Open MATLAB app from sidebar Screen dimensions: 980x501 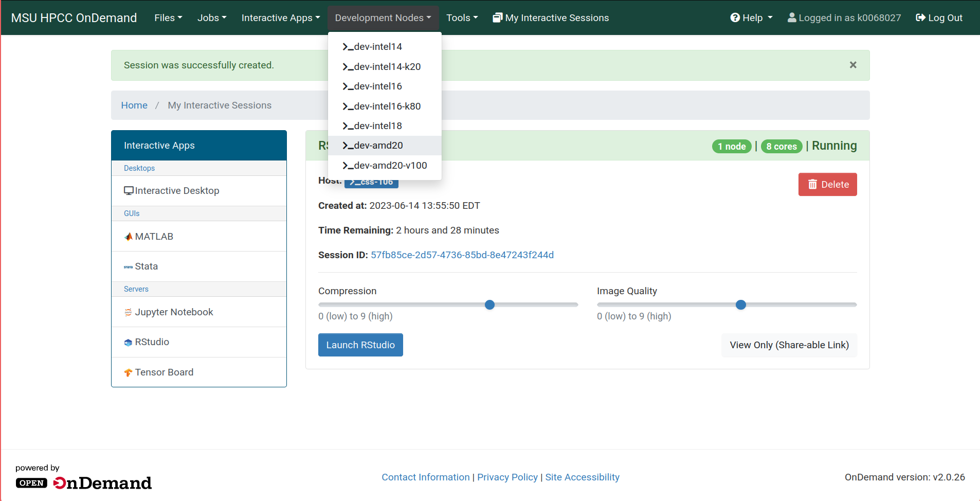pos(199,237)
